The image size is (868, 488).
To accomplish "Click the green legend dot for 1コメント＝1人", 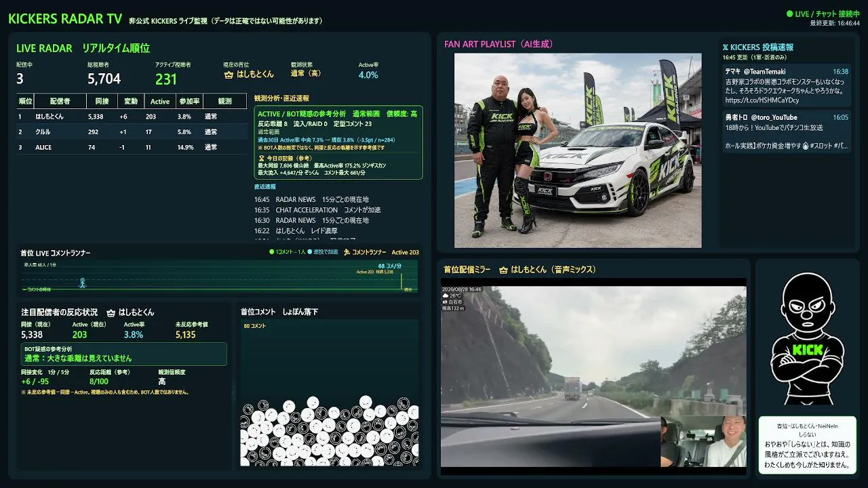I will click(x=271, y=252).
